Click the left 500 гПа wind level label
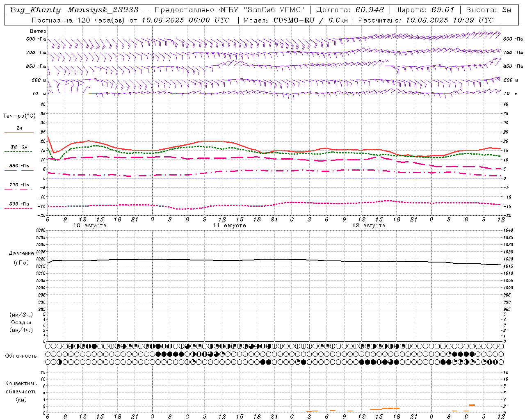 (x=36, y=39)
